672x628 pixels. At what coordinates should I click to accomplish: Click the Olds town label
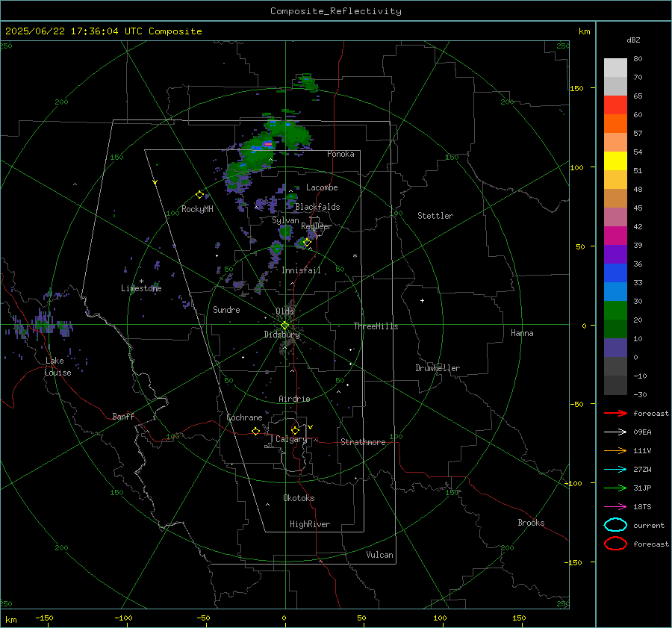tap(284, 311)
